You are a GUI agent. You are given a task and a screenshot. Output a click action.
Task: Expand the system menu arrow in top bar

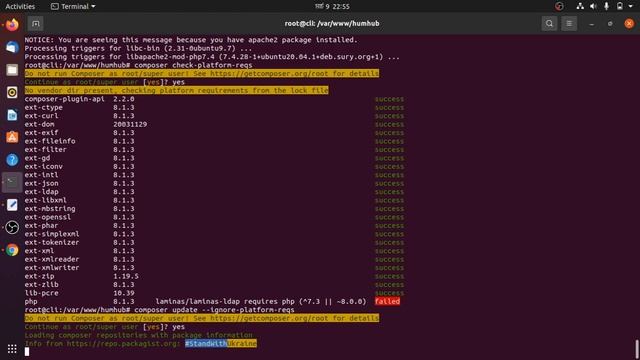[x=631, y=6]
